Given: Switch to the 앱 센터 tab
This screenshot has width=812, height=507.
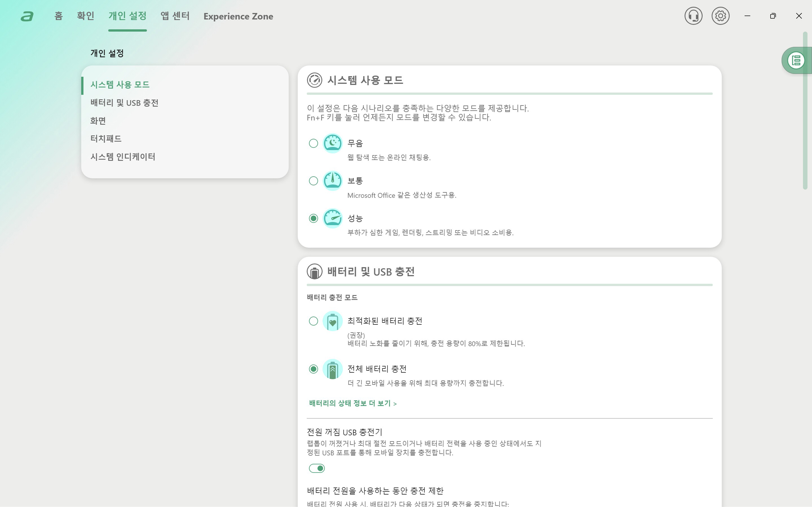Looking at the screenshot, I should click(x=175, y=16).
